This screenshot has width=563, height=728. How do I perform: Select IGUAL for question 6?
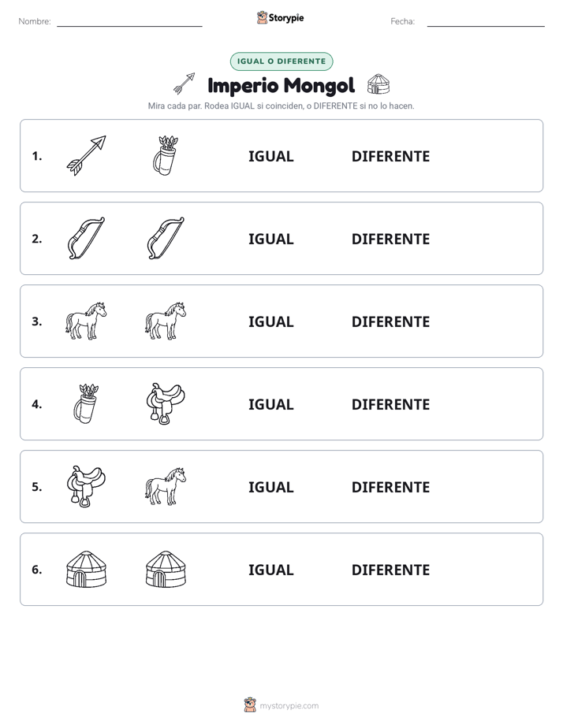(270, 570)
